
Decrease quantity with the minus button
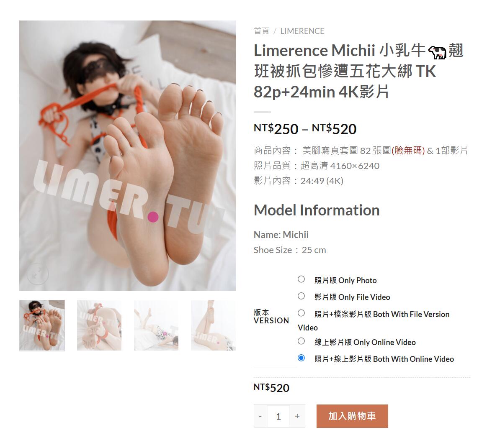260,416
